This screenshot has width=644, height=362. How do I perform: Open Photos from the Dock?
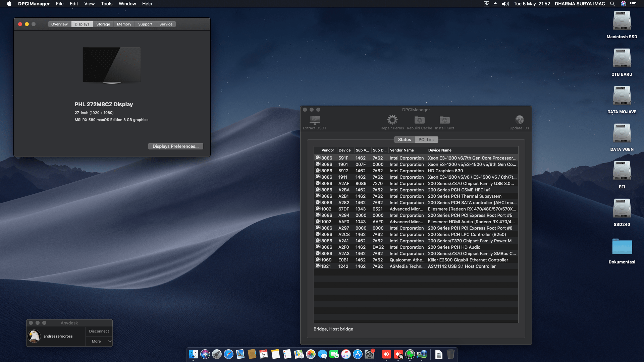tap(311, 354)
